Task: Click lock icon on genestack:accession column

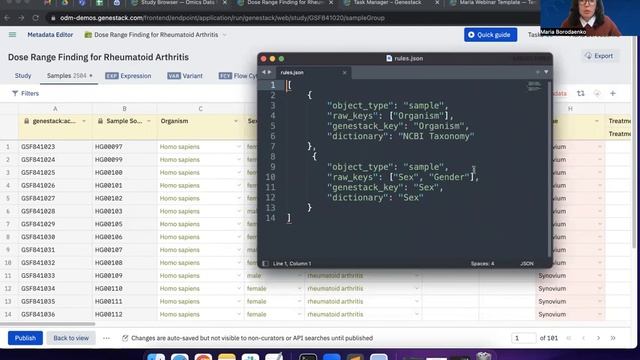Action: pyautogui.click(x=27, y=121)
